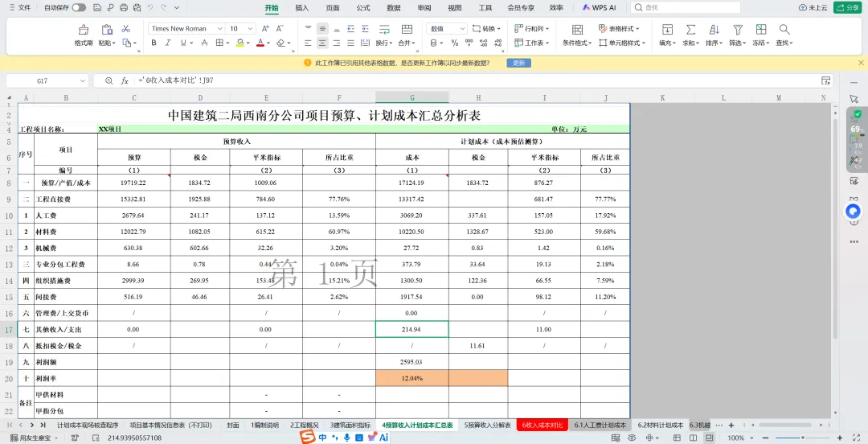Expand the Name Box dropdown for G17
The height and width of the screenshot is (444, 868).
point(83,80)
